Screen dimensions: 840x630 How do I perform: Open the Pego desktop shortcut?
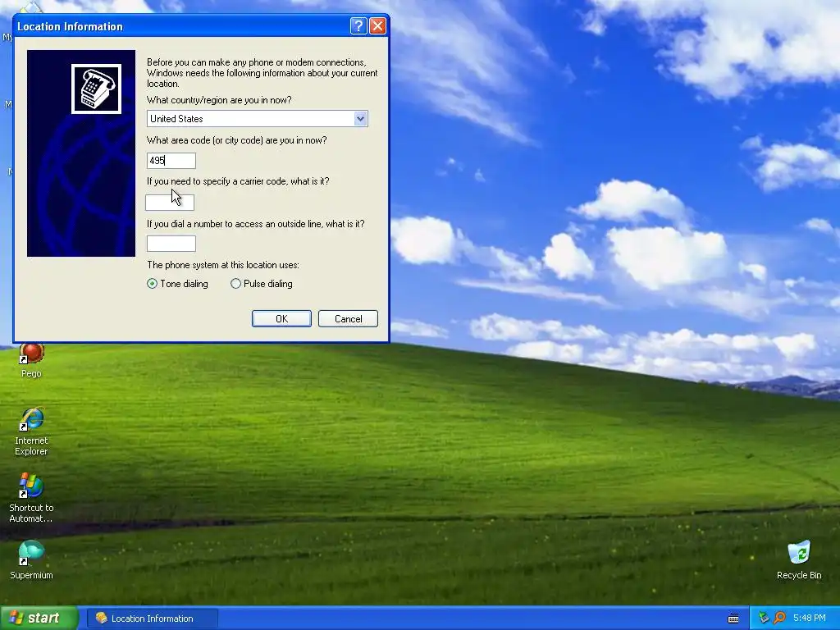[x=31, y=360]
